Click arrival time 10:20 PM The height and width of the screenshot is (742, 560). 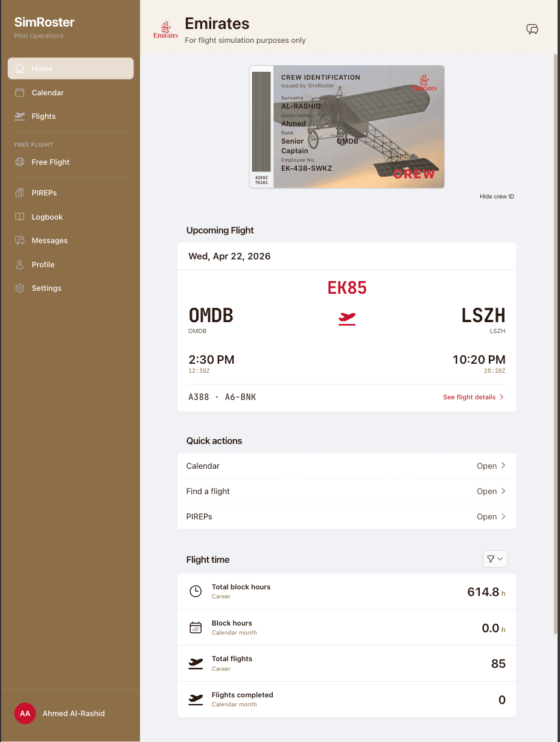coord(479,360)
